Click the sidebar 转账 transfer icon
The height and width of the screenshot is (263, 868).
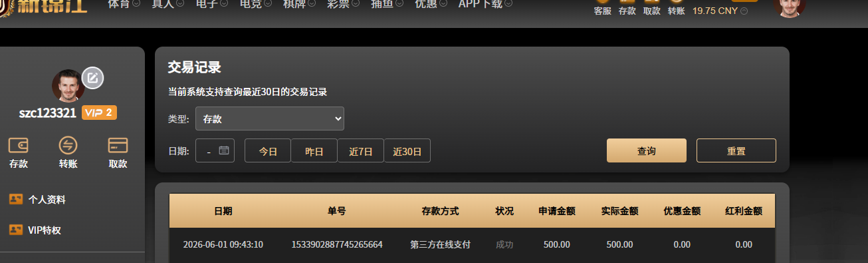(68, 145)
